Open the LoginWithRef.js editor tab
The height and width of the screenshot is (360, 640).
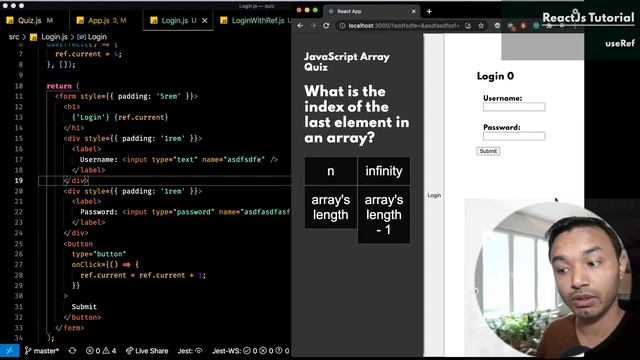(256, 20)
